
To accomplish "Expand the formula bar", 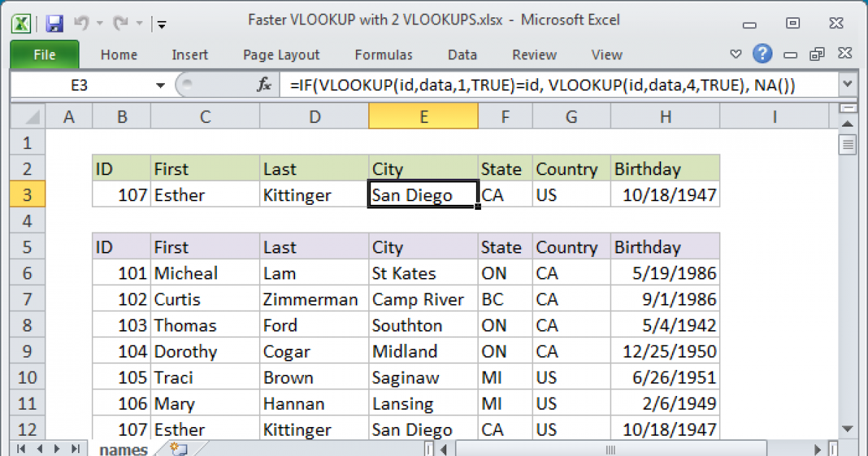I will tap(848, 85).
